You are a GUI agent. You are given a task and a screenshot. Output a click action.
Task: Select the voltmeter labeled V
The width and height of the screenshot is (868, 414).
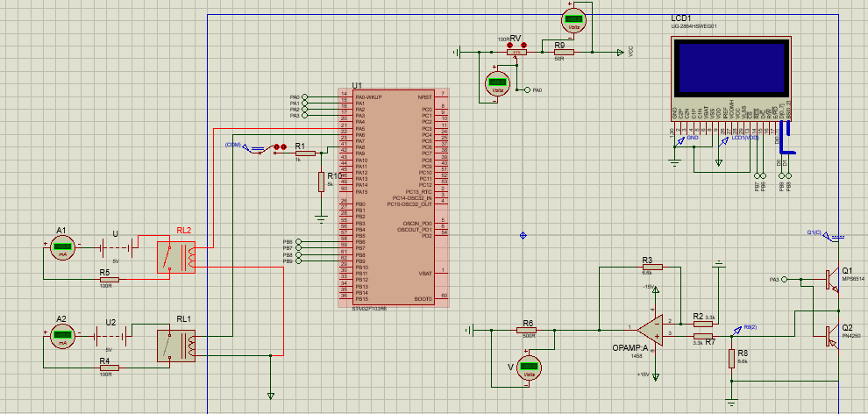click(x=529, y=368)
